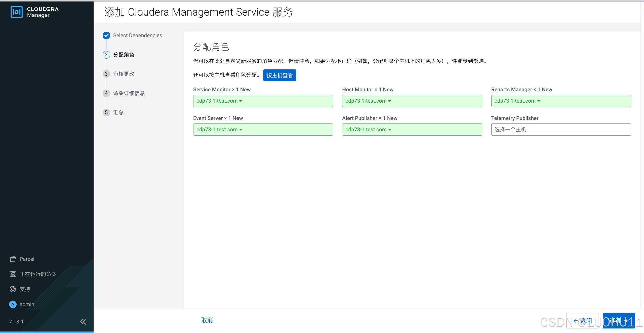Viewport: 644px width, 333px height.
Task: Open Alert Publisher host dropdown
Action: coord(368,130)
